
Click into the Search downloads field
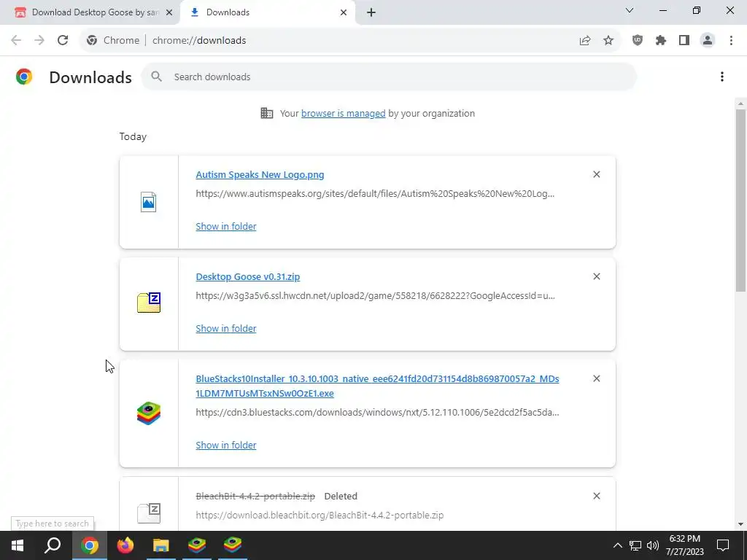[x=389, y=77]
